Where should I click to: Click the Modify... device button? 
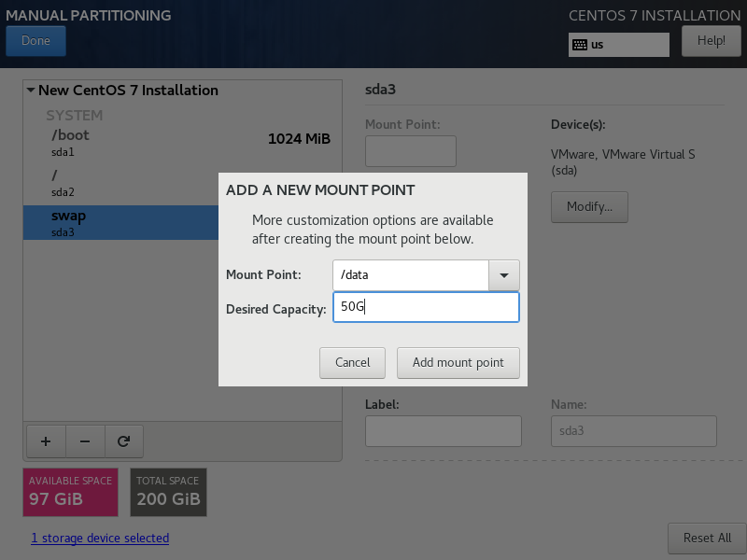click(589, 207)
